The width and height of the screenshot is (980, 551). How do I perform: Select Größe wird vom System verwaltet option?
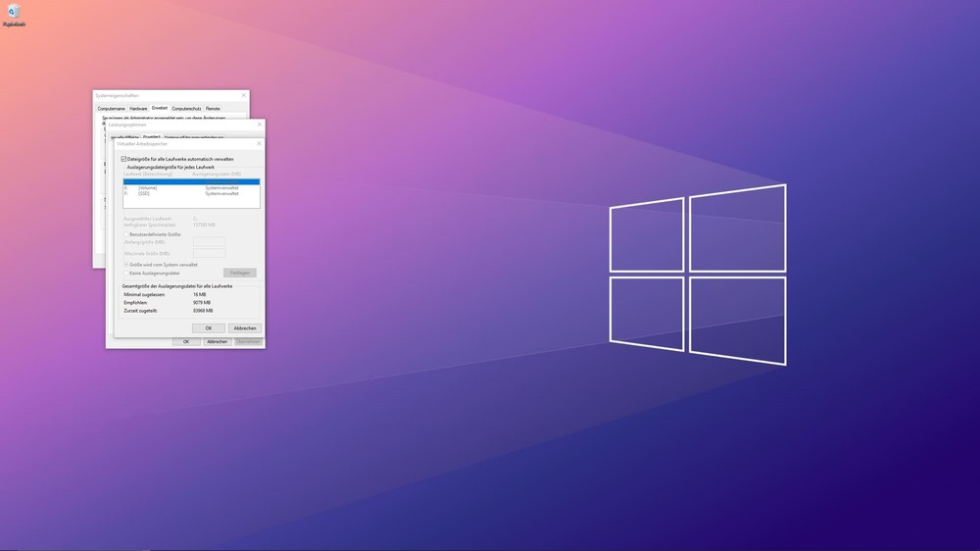(126, 265)
